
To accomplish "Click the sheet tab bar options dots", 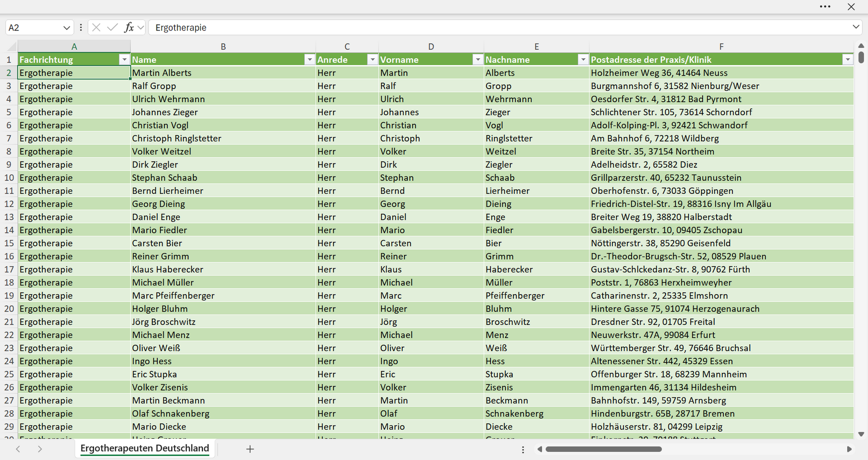I will (523, 449).
